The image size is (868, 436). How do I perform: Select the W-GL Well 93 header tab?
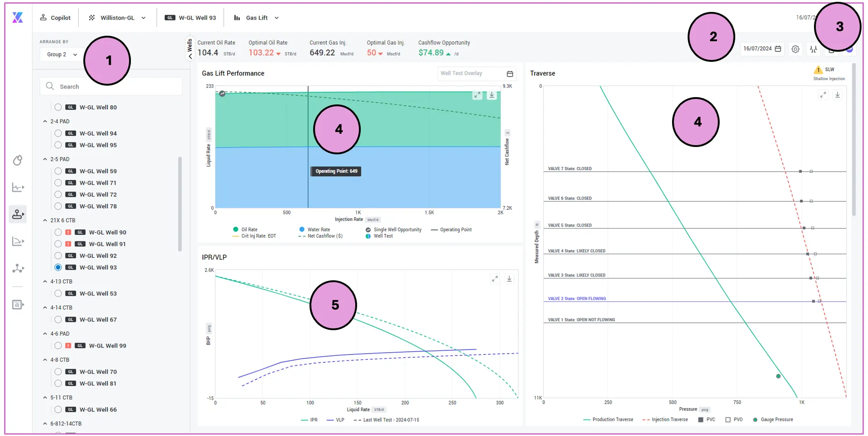point(190,18)
